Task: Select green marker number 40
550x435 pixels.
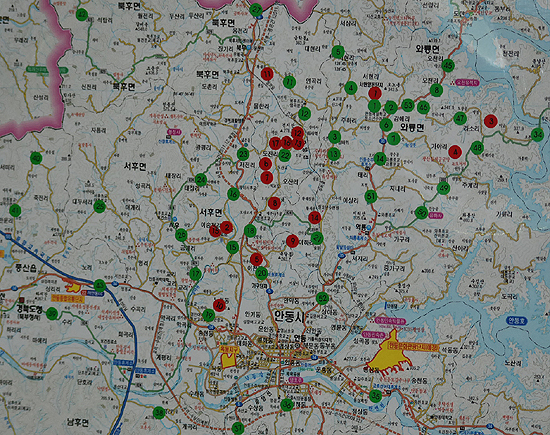Action: 36,159
